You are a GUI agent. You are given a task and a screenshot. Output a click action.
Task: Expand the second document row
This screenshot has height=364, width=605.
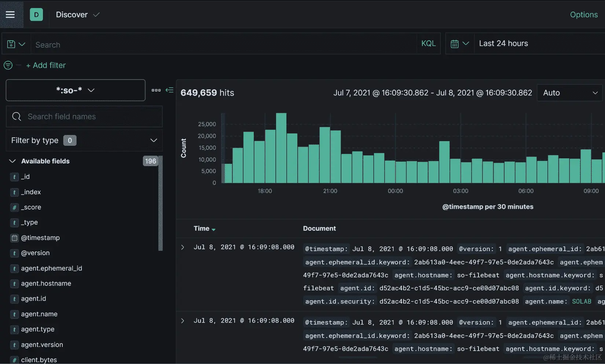[183, 321]
